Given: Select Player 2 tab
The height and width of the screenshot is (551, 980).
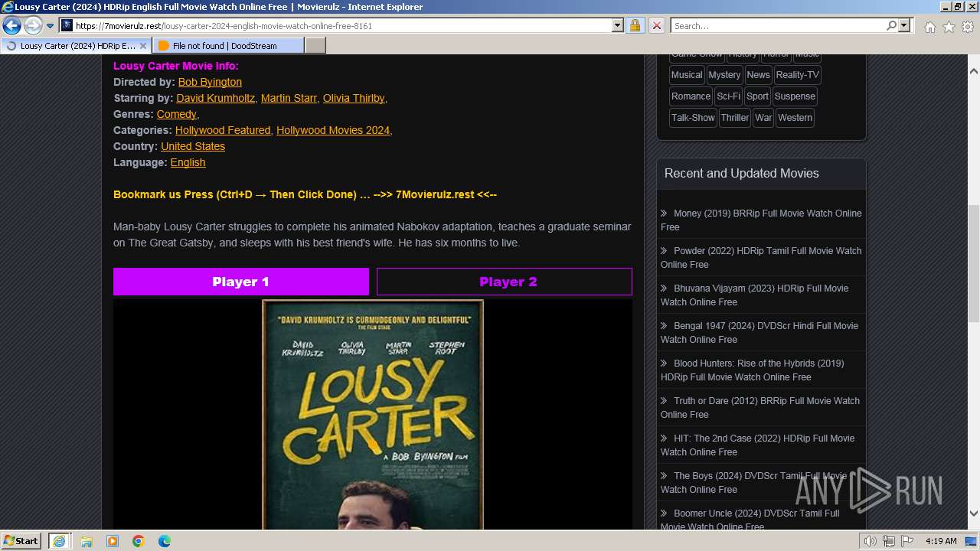Looking at the screenshot, I should point(505,282).
